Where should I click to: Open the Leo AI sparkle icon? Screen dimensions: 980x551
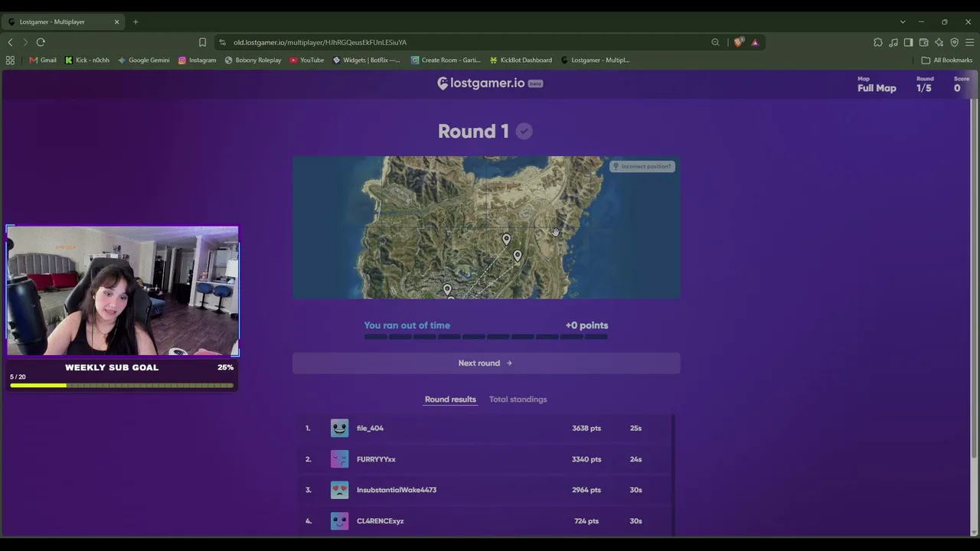coord(939,42)
